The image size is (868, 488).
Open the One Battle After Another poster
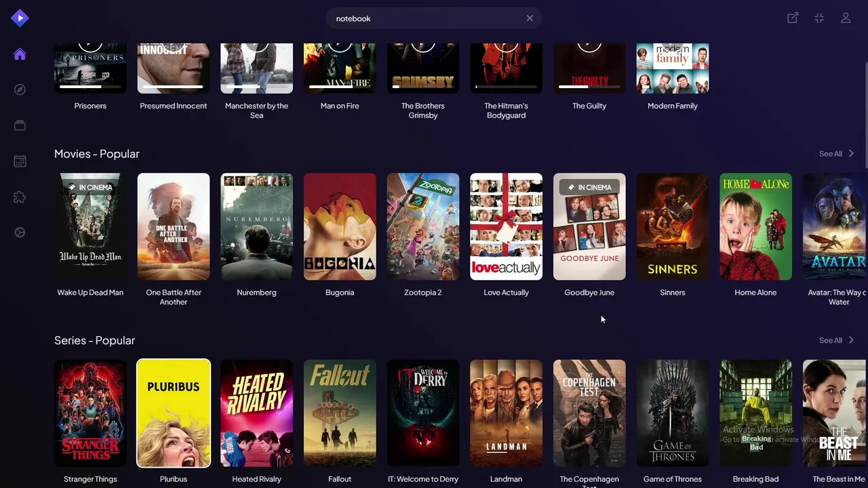click(174, 226)
